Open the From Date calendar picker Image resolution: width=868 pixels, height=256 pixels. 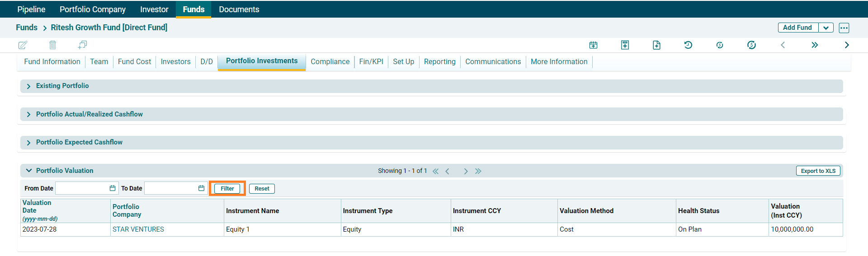(113, 188)
